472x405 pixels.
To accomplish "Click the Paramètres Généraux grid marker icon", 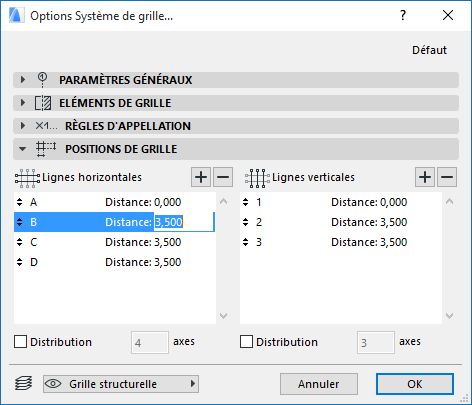I will coord(42,80).
